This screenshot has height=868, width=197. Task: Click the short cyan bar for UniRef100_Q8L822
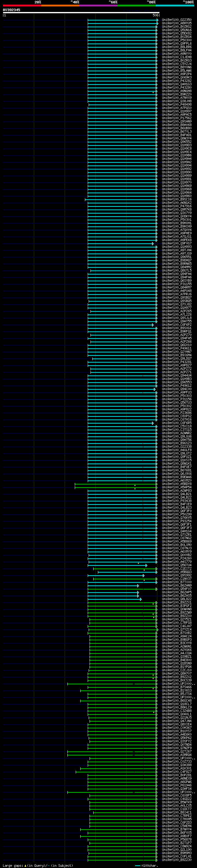pyautogui.click(x=115, y=599)
